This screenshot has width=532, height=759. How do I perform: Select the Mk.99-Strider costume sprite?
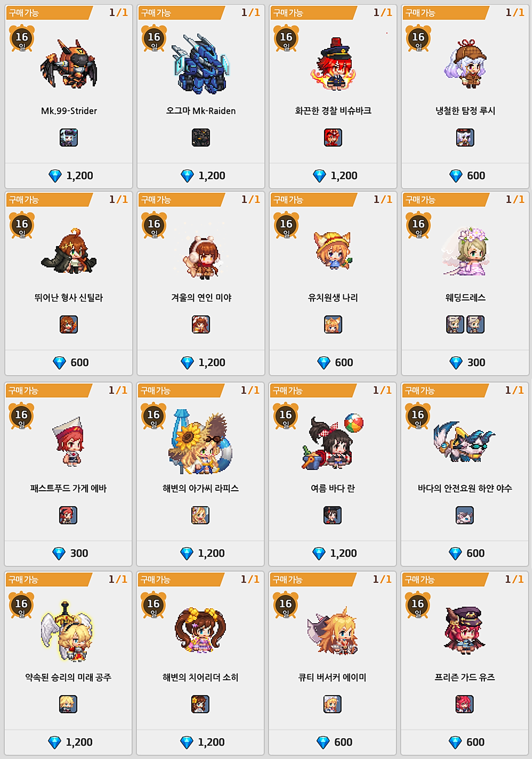click(69, 64)
